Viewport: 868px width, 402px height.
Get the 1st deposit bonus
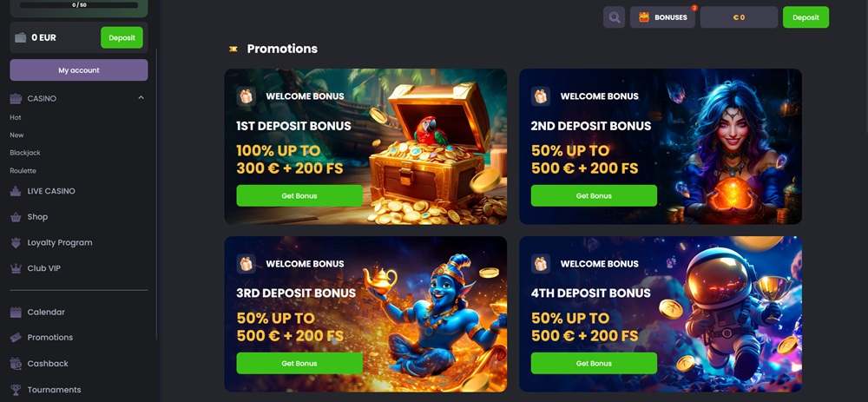(x=299, y=196)
